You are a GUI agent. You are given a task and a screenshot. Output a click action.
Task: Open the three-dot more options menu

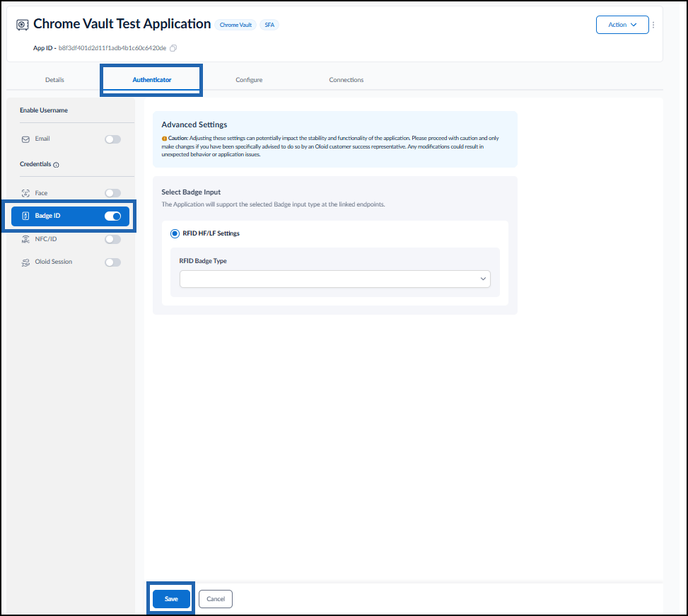653,25
